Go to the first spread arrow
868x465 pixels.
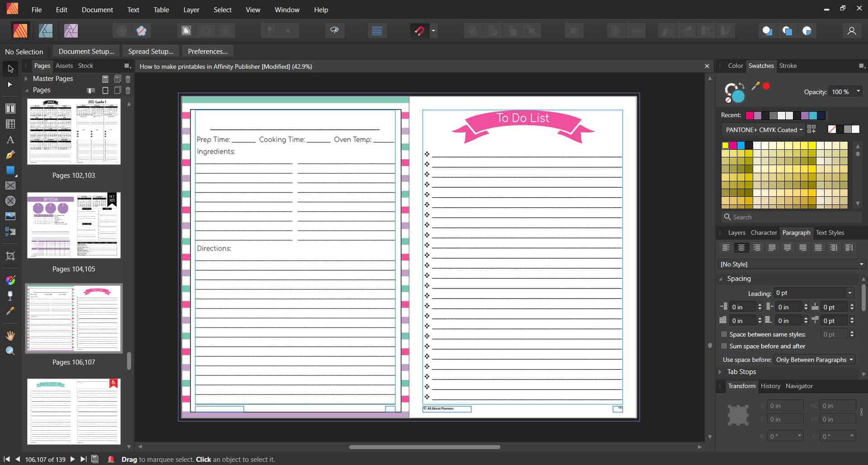coord(6,459)
